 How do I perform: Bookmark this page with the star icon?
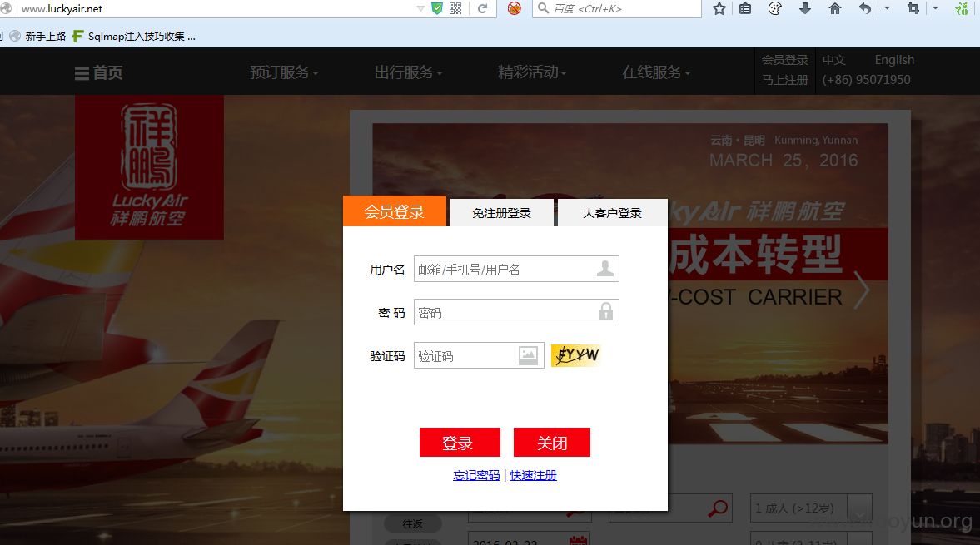tap(719, 9)
